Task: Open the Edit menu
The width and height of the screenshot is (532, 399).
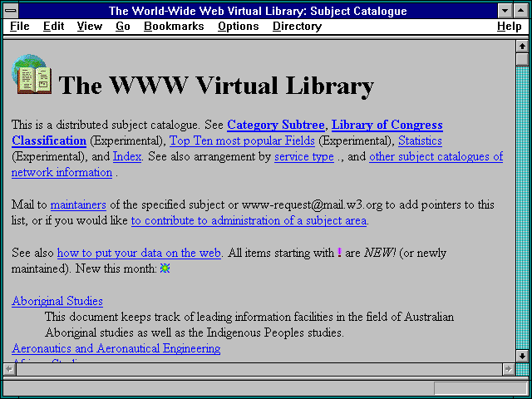Action: click(x=53, y=26)
